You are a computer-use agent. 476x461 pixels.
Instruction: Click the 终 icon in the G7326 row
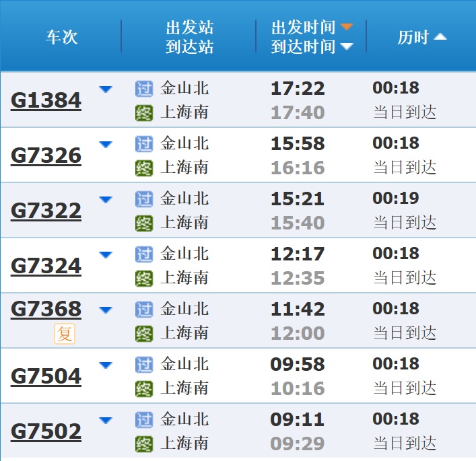[x=144, y=168]
